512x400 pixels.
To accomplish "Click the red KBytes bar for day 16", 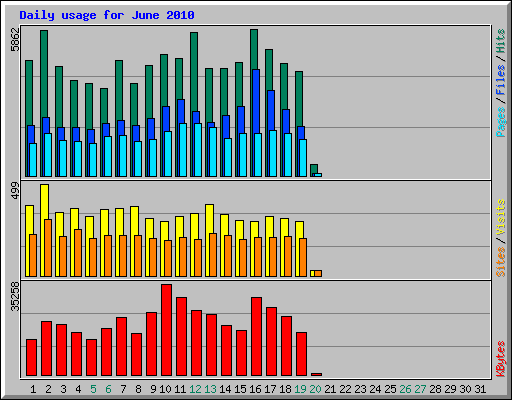I will click(x=257, y=337).
